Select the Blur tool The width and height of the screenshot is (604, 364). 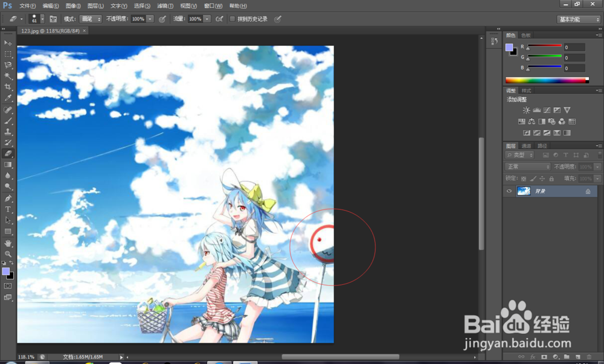click(8, 176)
